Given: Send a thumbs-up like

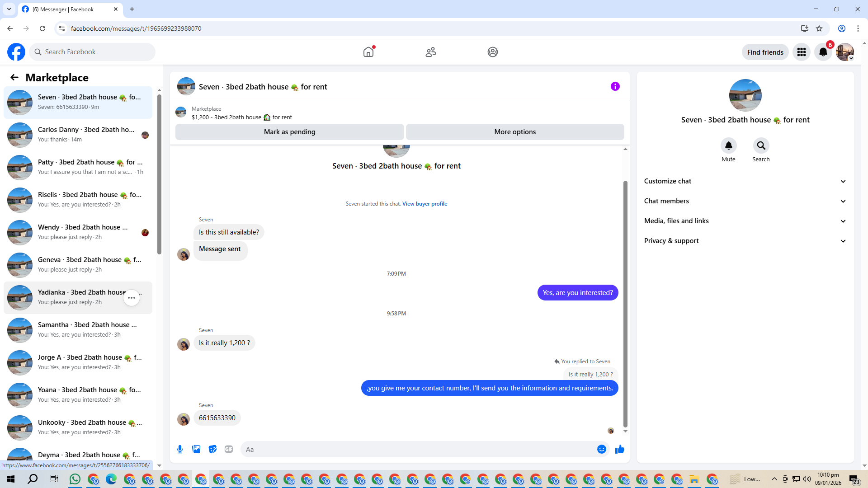Looking at the screenshot, I should [x=619, y=449].
